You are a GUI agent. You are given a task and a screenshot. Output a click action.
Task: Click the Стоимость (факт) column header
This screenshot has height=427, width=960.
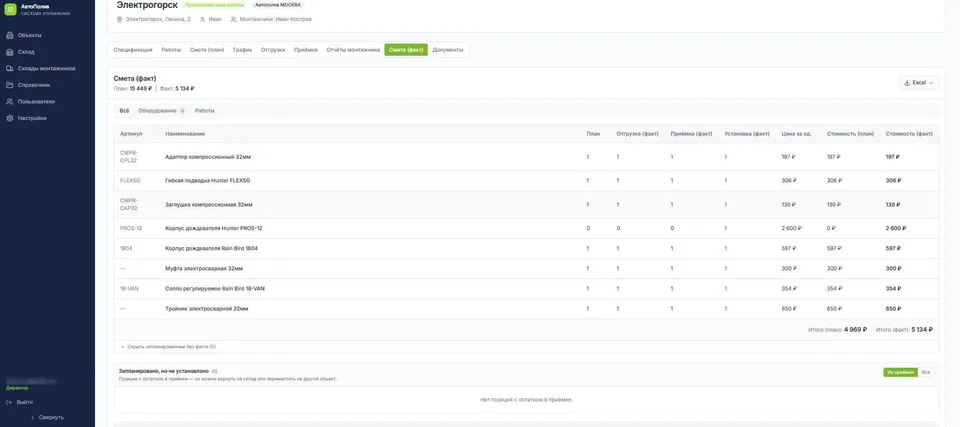click(909, 134)
